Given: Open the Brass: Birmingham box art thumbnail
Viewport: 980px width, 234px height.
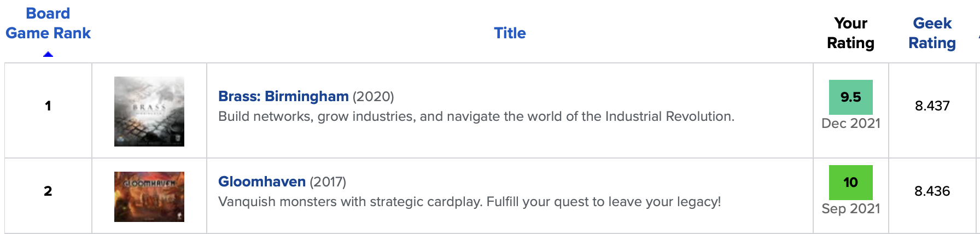Looking at the screenshot, I should [x=149, y=112].
